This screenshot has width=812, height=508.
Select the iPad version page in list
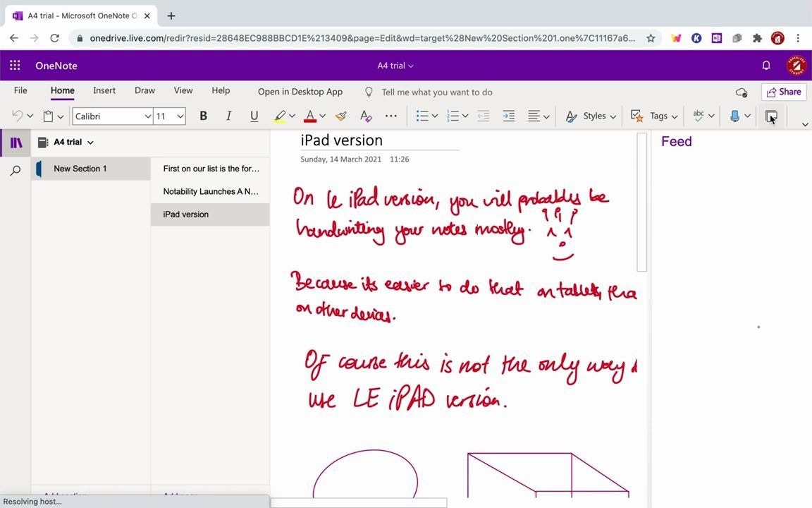point(185,214)
